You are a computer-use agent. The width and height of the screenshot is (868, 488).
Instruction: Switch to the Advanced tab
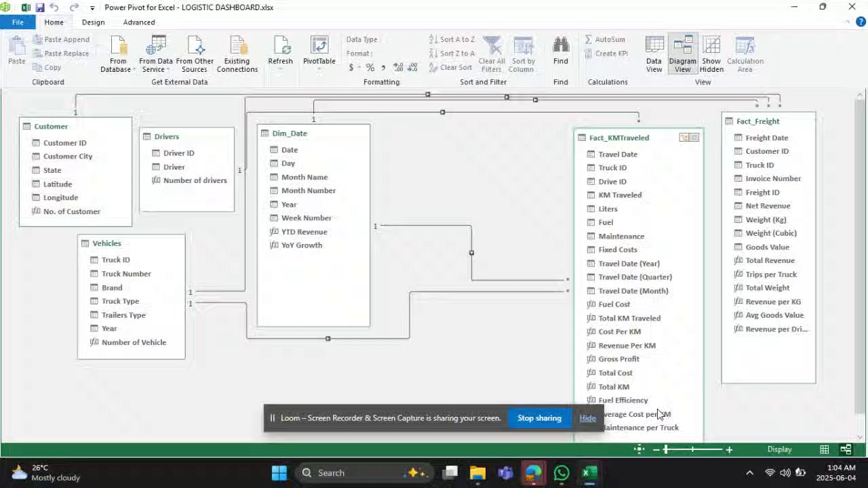tap(139, 22)
